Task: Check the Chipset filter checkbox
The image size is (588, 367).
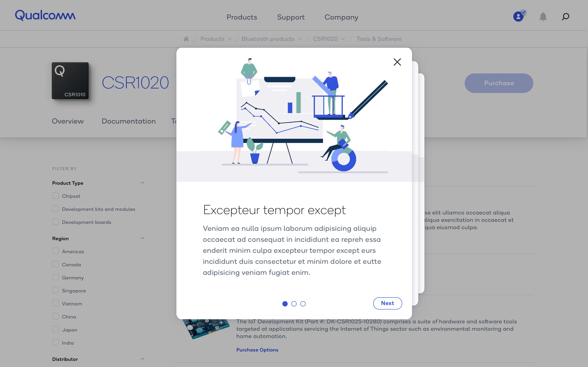Action: coord(55,196)
